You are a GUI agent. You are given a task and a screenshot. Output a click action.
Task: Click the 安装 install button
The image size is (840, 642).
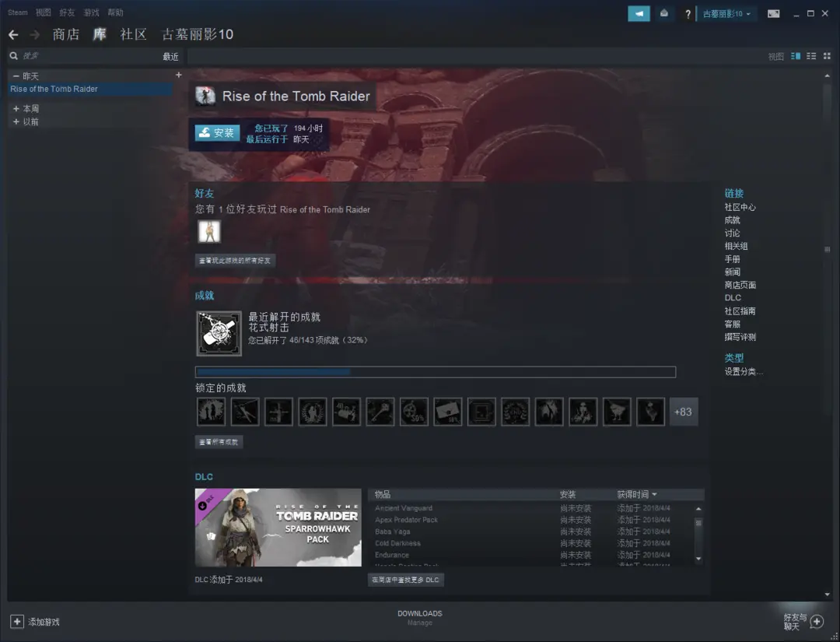[217, 133]
